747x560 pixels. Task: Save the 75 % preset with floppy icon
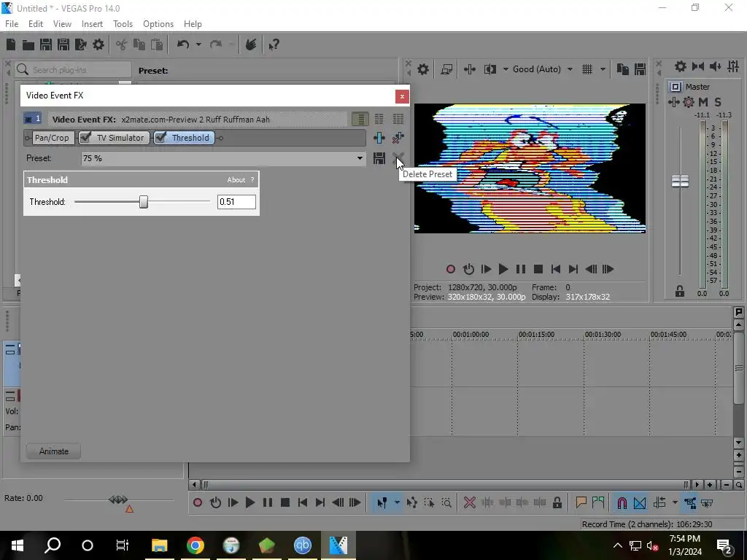(x=379, y=158)
